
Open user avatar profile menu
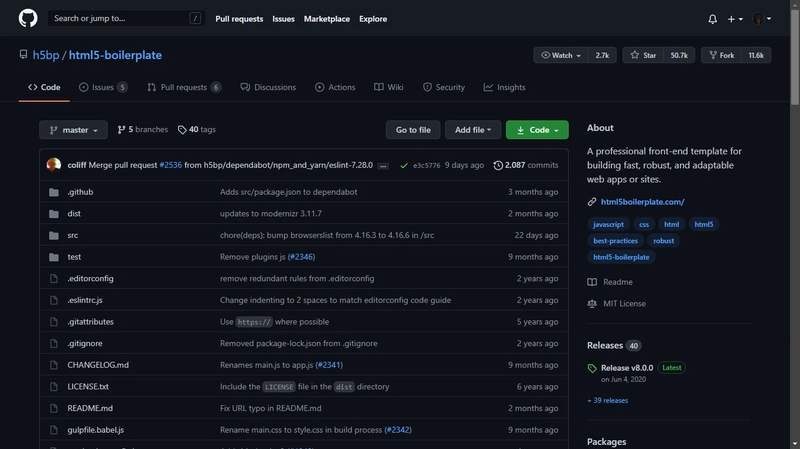[762, 19]
